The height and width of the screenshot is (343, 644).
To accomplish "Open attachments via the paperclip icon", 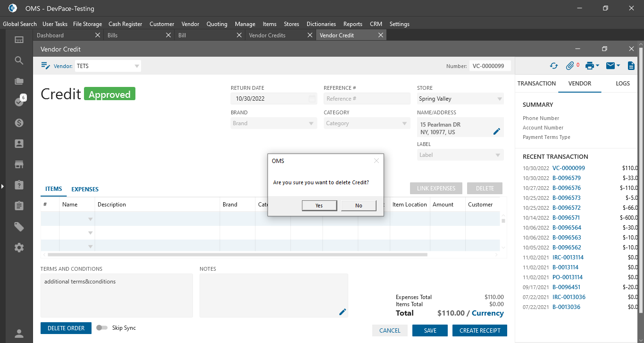I will (570, 66).
